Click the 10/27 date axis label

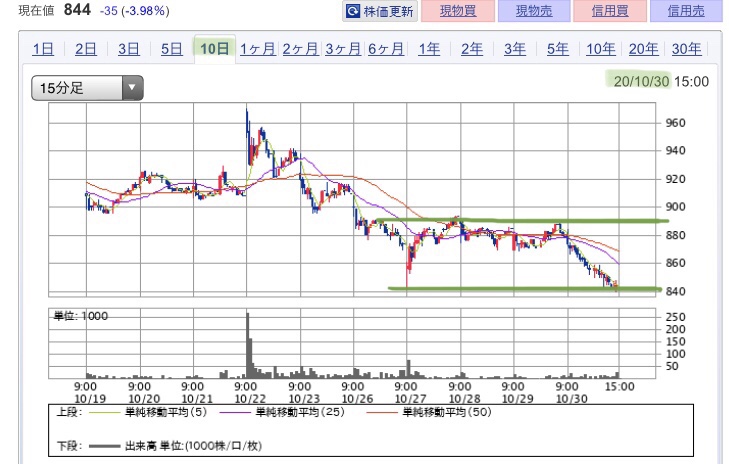click(410, 399)
